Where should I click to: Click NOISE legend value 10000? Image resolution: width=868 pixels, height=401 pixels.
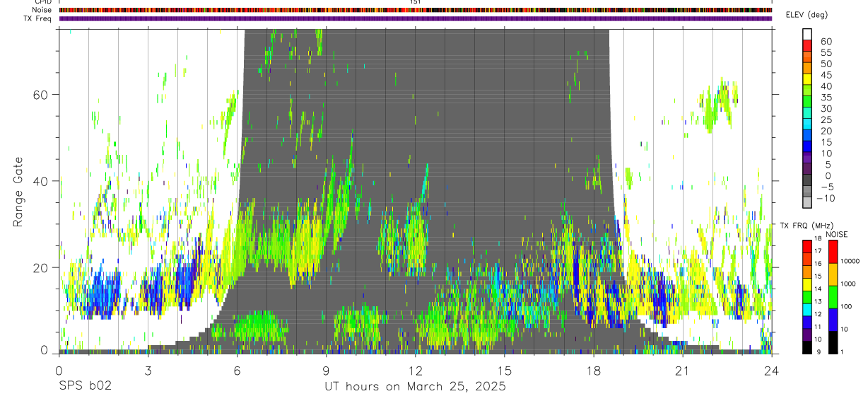[x=849, y=262]
